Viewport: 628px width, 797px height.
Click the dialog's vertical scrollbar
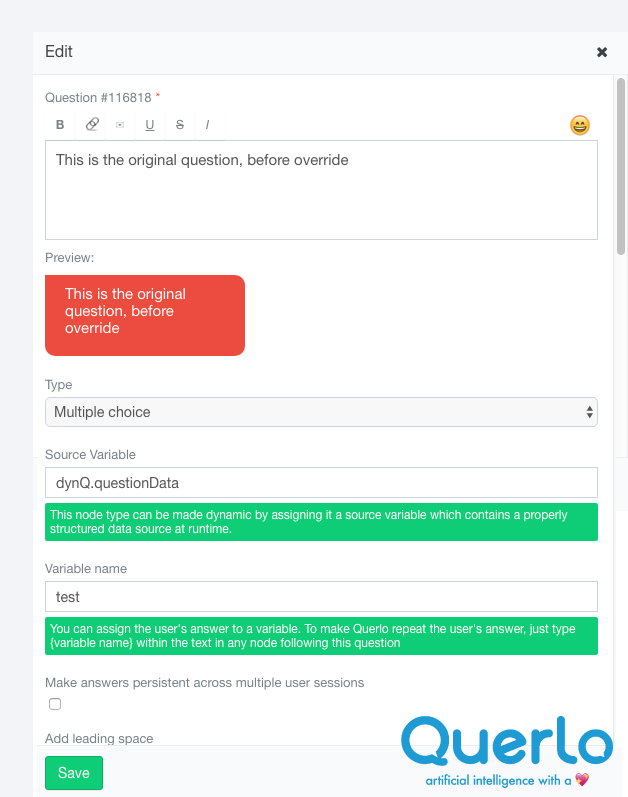click(620, 166)
